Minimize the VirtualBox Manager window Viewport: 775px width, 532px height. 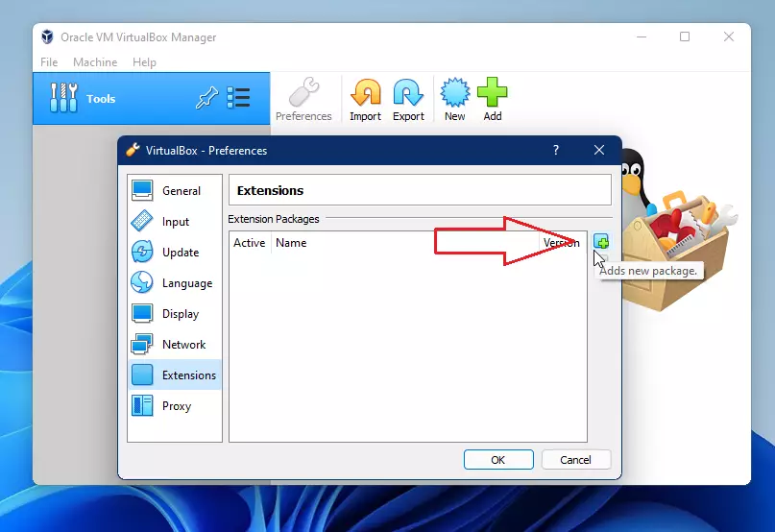tap(642, 36)
